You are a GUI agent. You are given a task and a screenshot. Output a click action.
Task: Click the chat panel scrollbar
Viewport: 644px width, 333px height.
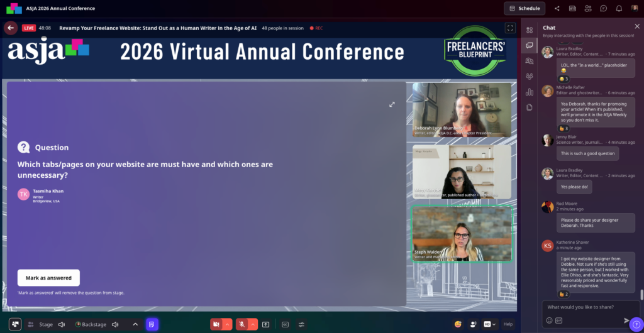[x=641, y=295]
